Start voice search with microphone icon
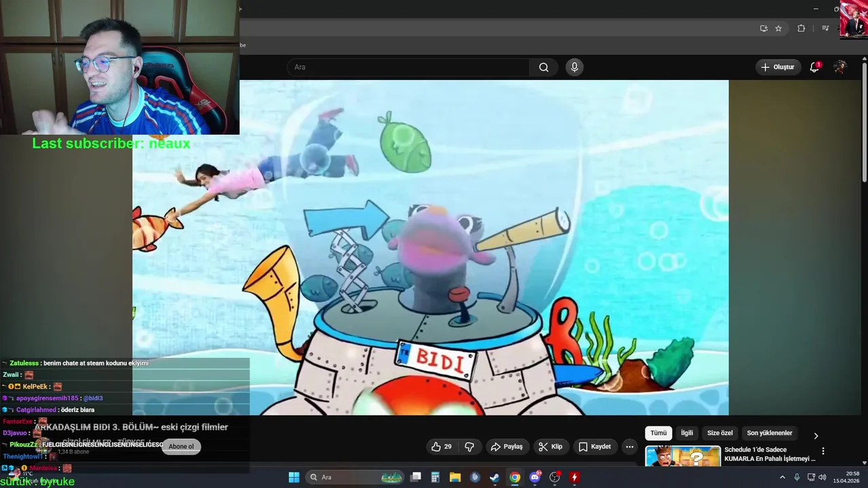Image resolution: width=868 pixels, height=488 pixels. pyautogui.click(x=574, y=67)
